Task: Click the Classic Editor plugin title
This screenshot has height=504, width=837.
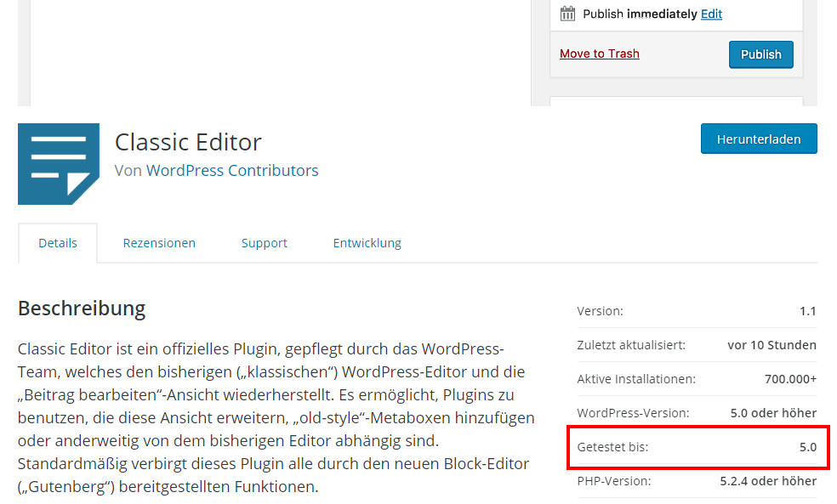Action: (x=188, y=142)
